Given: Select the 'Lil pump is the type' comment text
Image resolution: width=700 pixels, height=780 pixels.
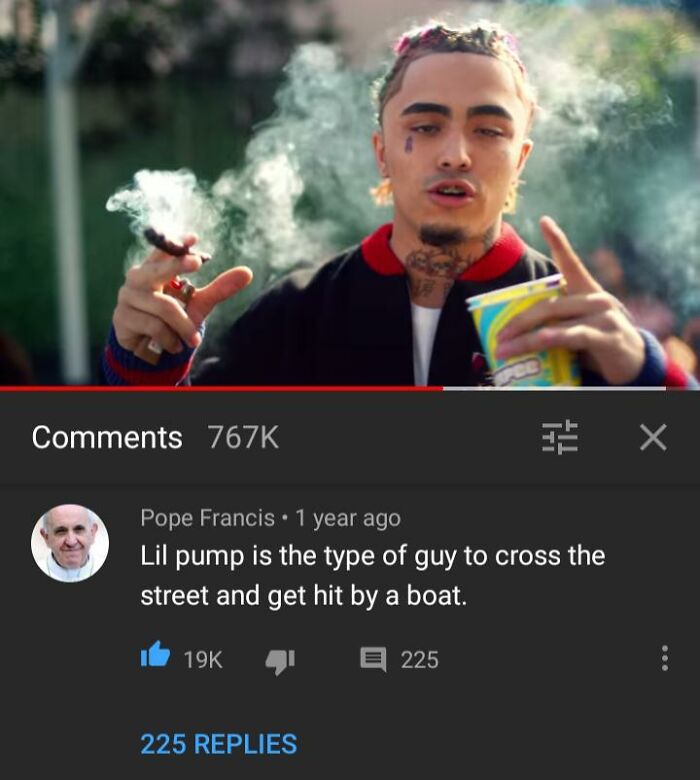Looking at the screenshot, I should 373,576.
